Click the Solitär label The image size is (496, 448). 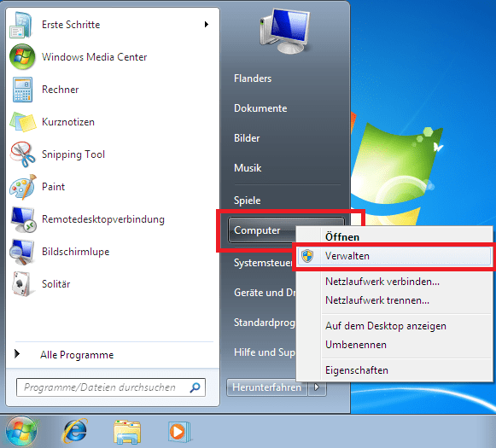[x=55, y=284]
